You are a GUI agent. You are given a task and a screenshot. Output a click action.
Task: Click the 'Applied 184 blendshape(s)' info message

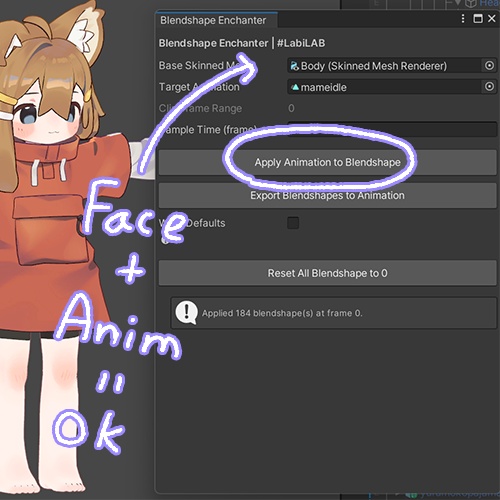[x=334, y=313]
